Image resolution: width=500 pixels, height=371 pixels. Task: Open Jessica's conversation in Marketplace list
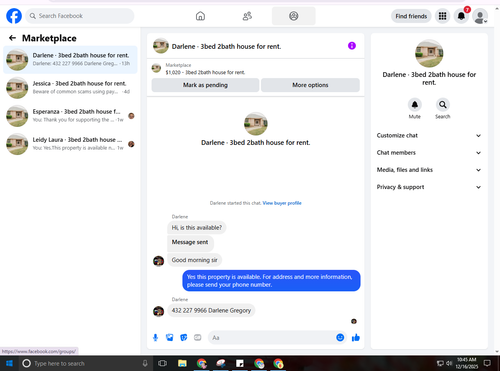pyautogui.click(x=70, y=87)
